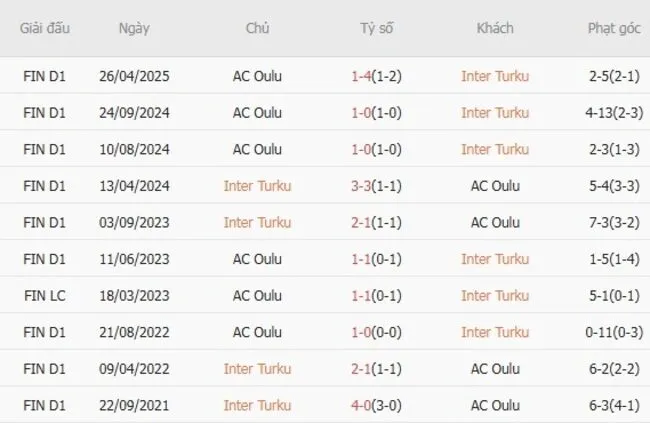Viewport: 650px width, 423px height.
Task: Click the Tỷ số column header
Action: click(x=377, y=28)
